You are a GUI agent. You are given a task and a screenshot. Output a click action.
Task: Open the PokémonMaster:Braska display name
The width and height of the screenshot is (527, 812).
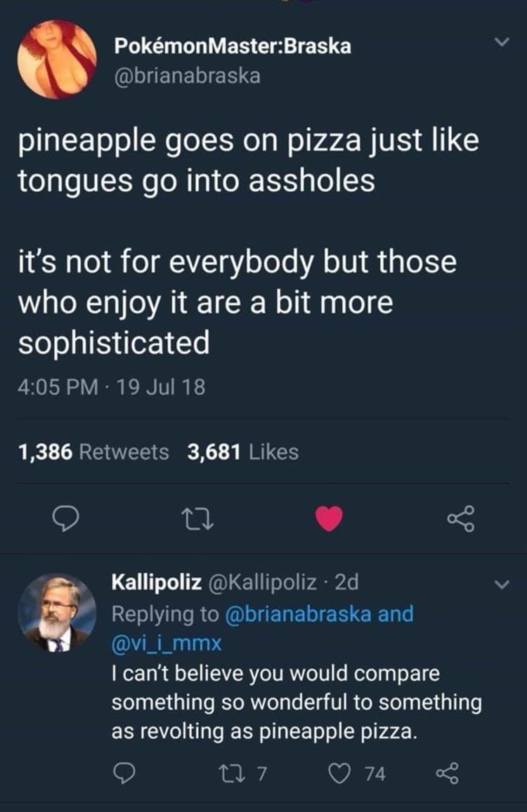232,46
